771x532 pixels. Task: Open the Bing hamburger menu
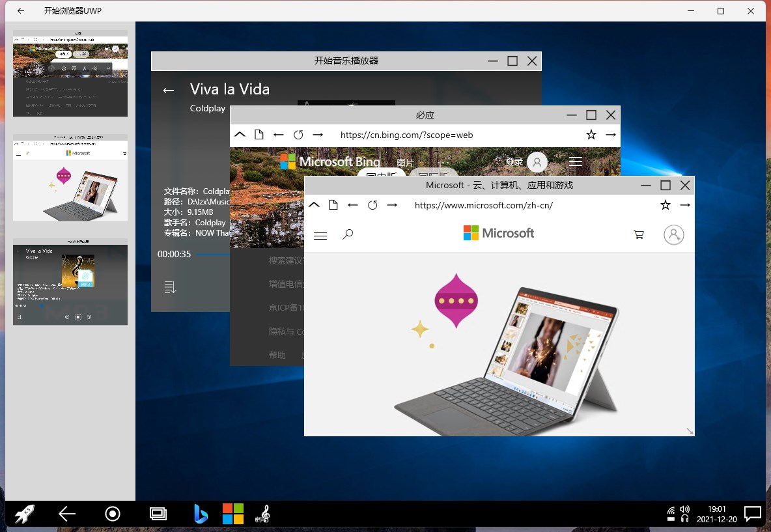pyautogui.click(x=576, y=161)
